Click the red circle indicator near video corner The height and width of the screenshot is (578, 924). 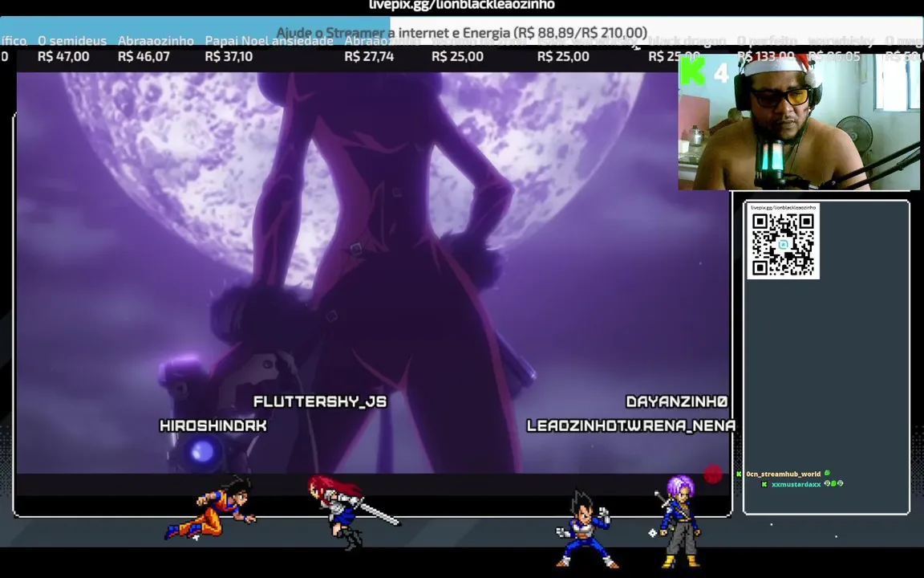coord(712,474)
